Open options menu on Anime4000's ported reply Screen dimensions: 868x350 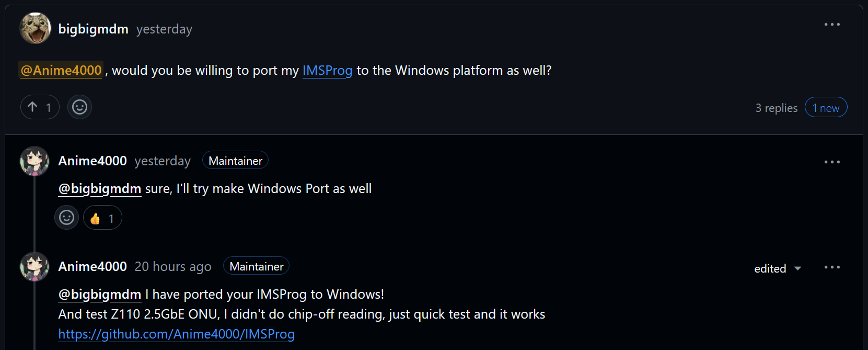pos(832,266)
